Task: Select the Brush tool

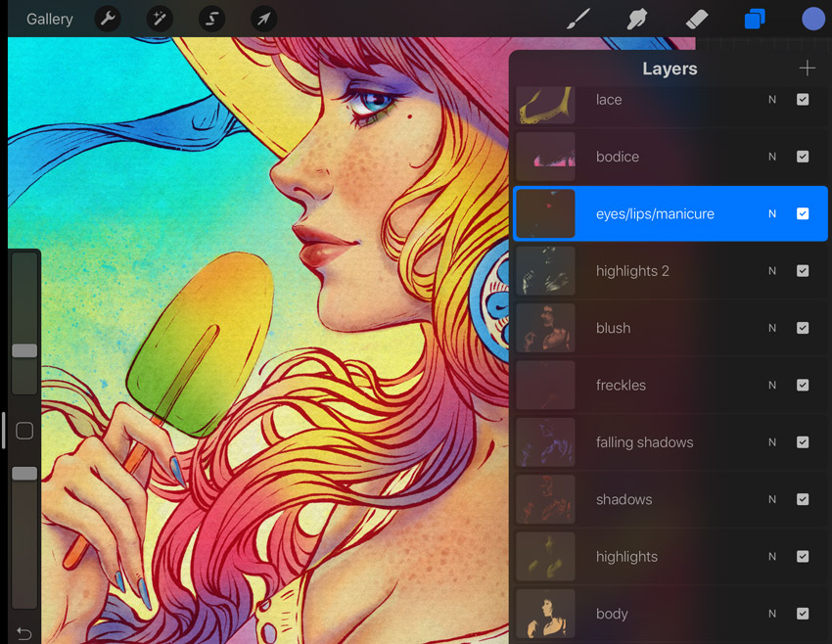Action: (x=578, y=20)
